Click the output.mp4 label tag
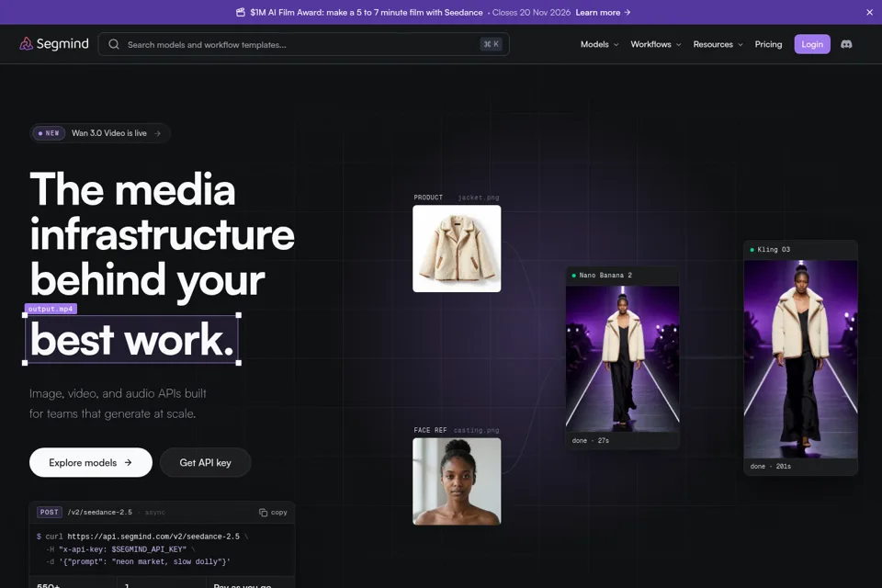 [x=51, y=309]
